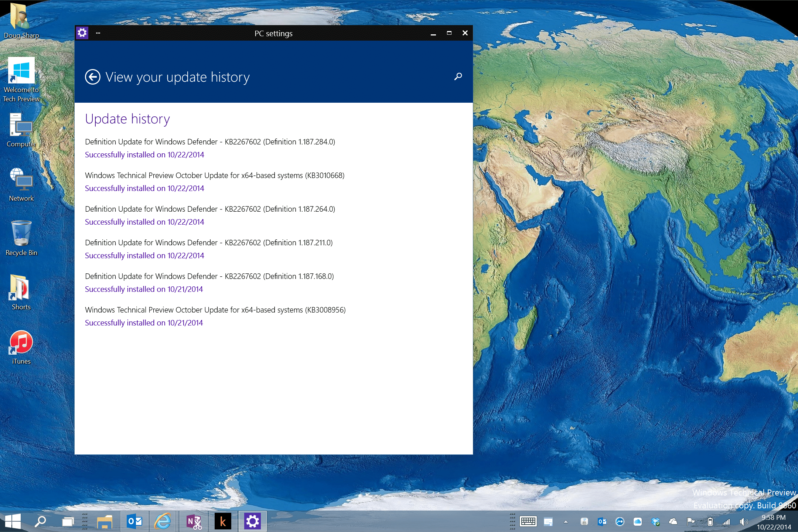Close the PC settings window
This screenshot has width=798, height=532.
[x=465, y=33]
